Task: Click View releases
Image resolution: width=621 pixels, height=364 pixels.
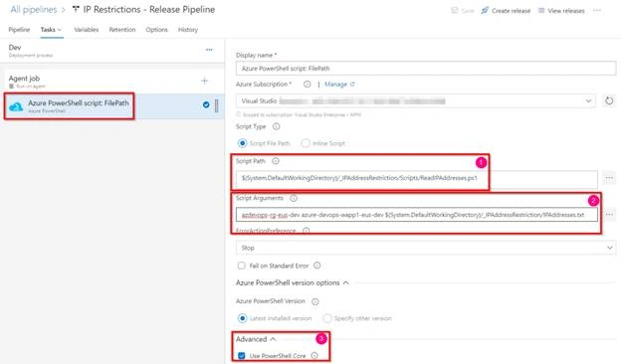Action: point(561,11)
